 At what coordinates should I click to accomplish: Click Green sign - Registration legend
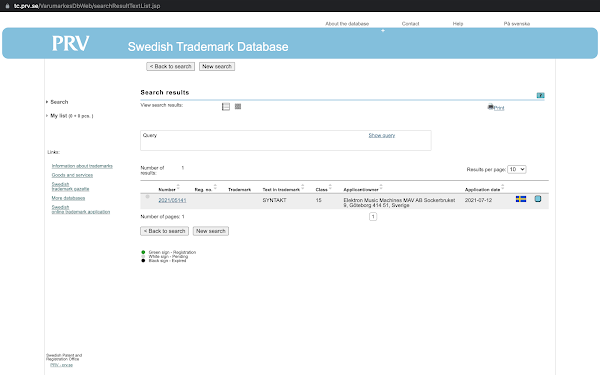pos(172,252)
